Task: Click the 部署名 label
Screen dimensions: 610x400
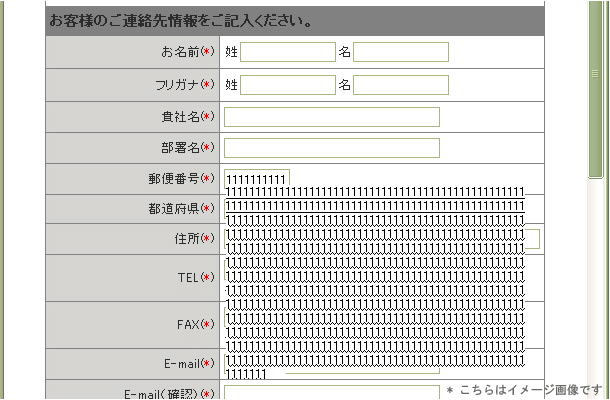Action: click(180, 148)
